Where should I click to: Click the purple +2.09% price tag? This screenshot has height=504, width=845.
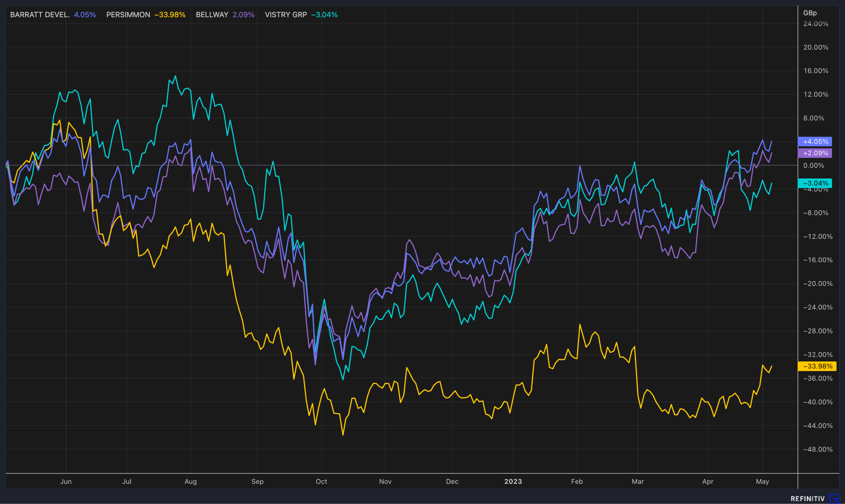click(815, 153)
